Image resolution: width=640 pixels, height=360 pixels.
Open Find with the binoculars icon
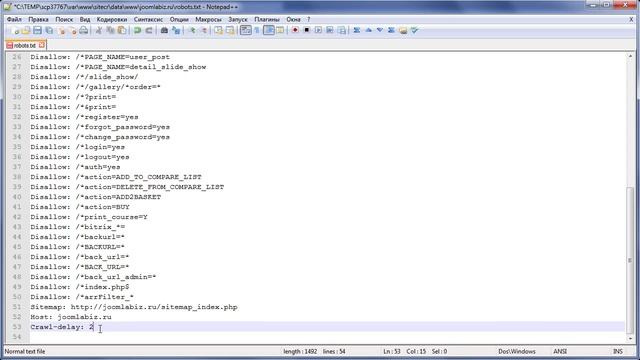164,31
